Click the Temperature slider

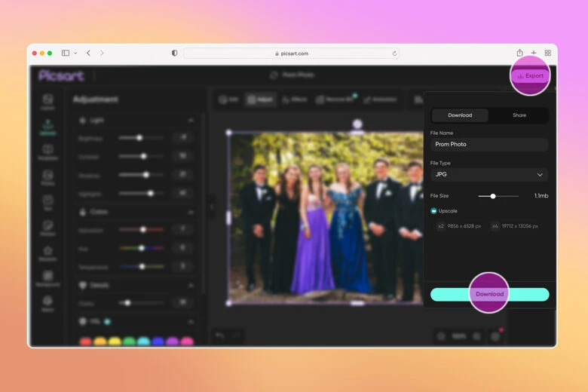click(141, 266)
